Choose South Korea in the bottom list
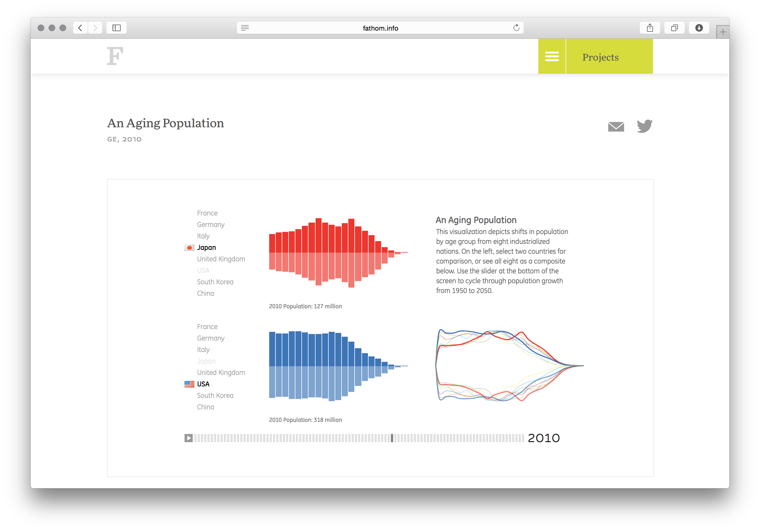This screenshot has width=760, height=532. click(x=215, y=395)
